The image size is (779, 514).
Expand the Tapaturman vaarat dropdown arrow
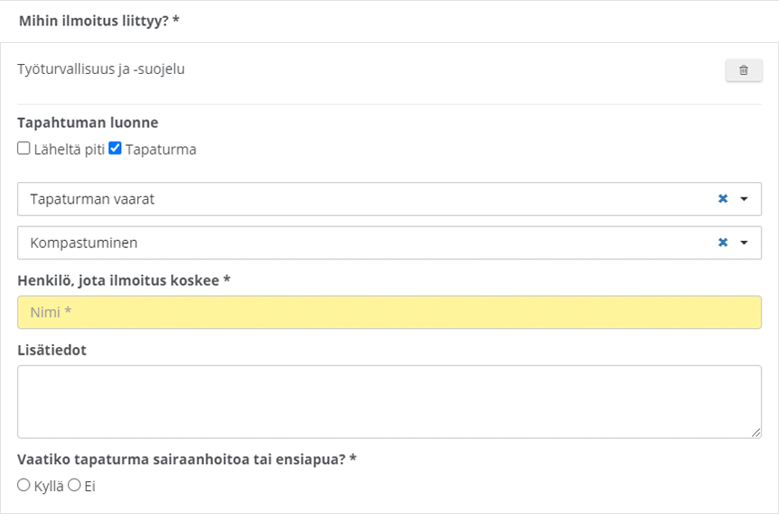click(744, 199)
